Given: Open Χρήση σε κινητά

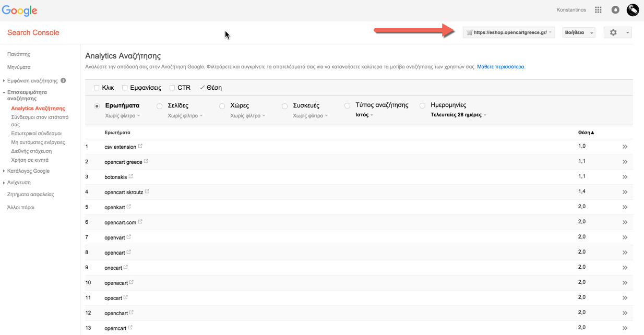Looking at the screenshot, I should [x=30, y=160].
